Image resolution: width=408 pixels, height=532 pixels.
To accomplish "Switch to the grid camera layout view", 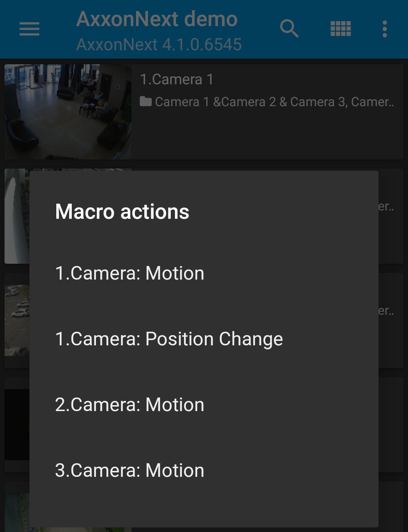I will click(340, 29).
